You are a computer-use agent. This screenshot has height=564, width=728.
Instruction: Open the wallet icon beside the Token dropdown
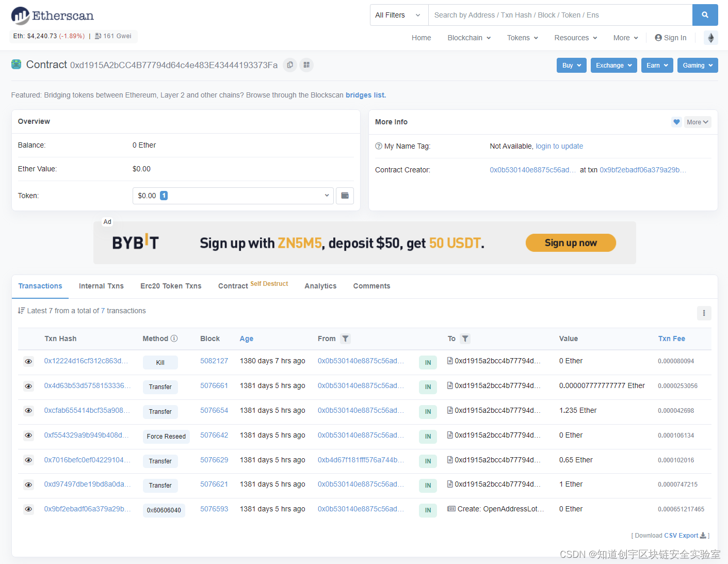pos(345,196)
